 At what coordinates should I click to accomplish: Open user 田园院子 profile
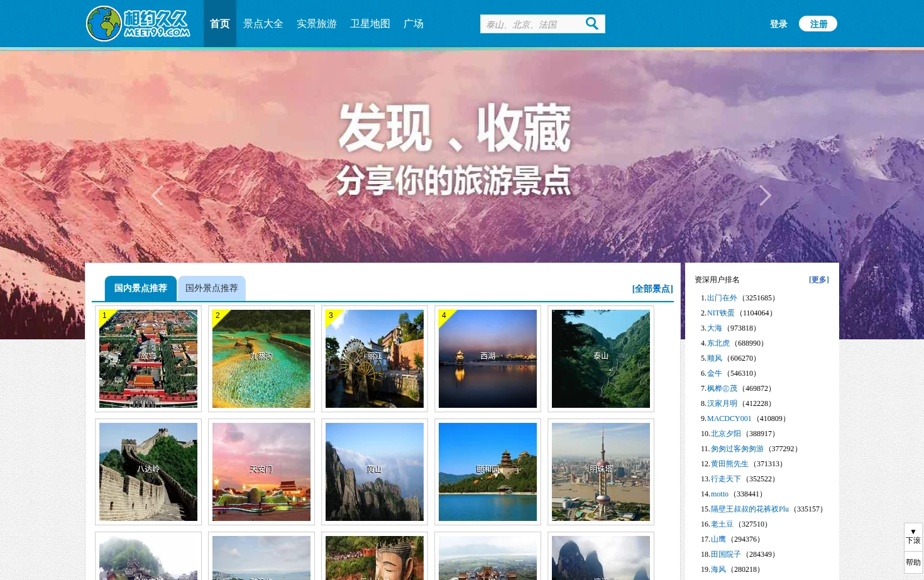pyautogui.click(x=725, y=554)
